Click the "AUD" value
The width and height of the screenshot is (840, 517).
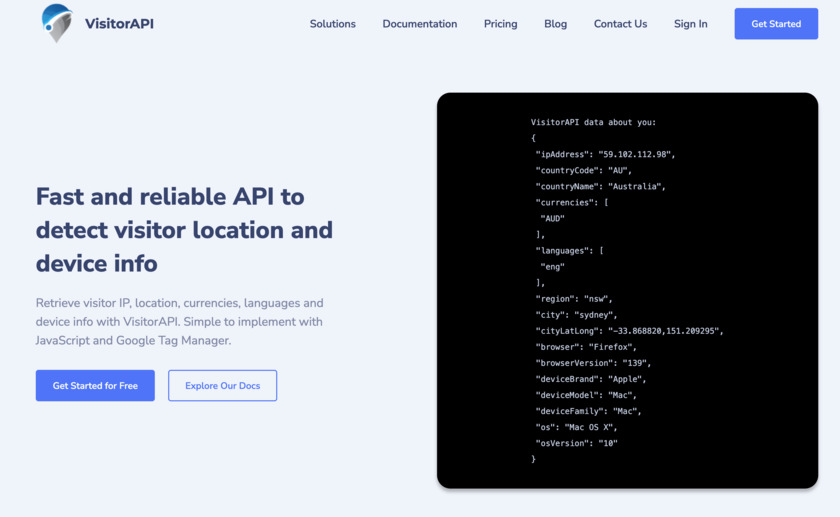coord(552,219)
